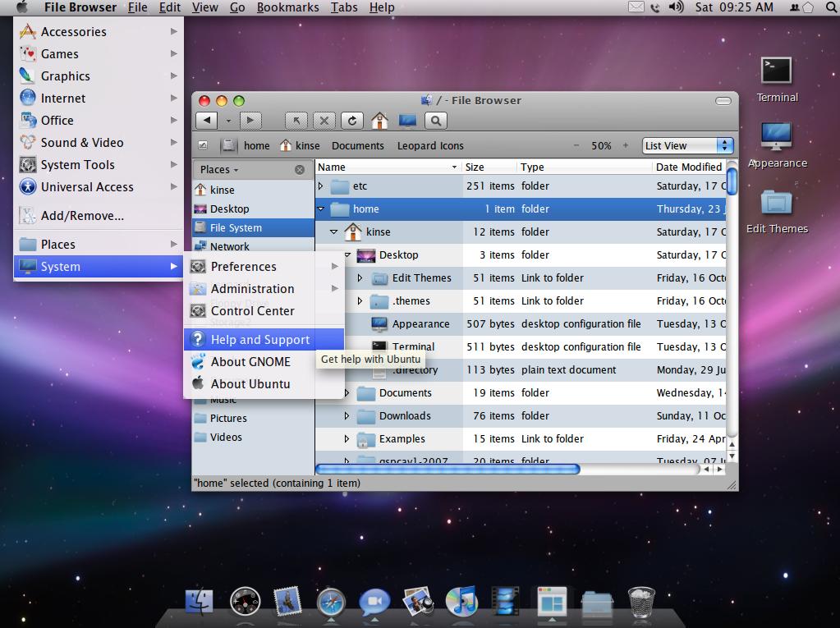The width and height of the screenshot is (840, 628).
Task: Click the Computer toolbar icon
Action: pos(407,121)
